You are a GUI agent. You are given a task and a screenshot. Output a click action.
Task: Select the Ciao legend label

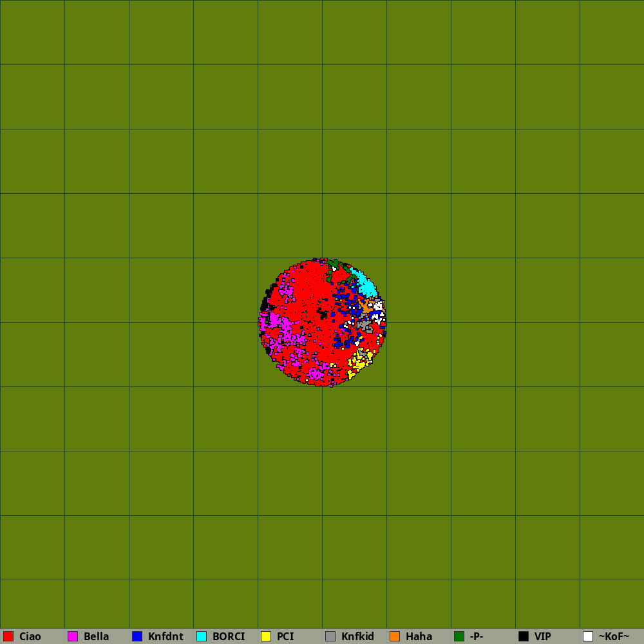point(30,636)
